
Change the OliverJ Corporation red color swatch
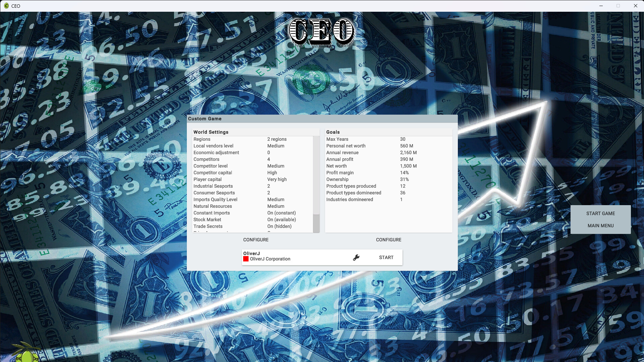pos(246,259)
